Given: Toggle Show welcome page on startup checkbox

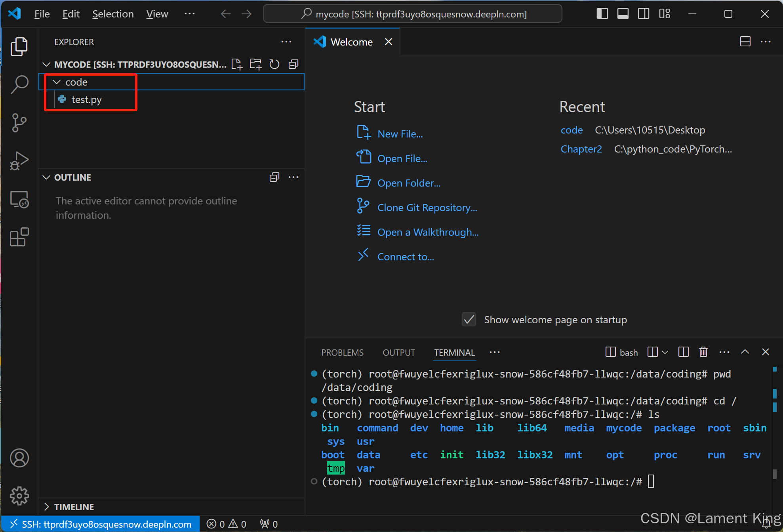Looking at the screenshot, I should tap(469, 320).
